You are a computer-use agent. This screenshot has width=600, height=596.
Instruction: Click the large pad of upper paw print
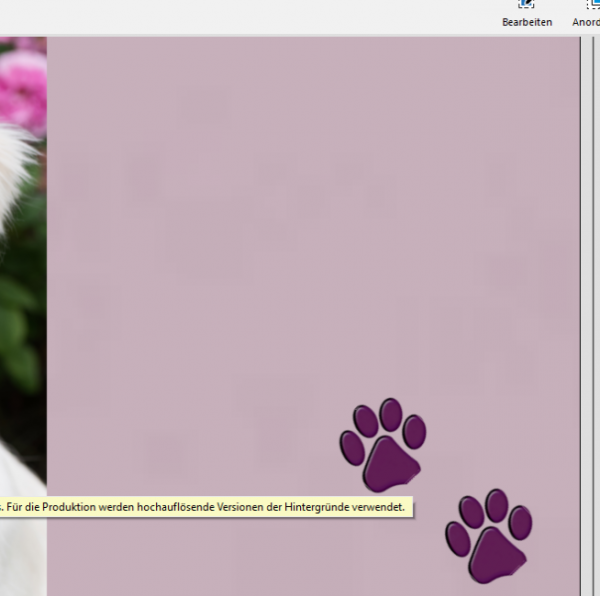tap(389, 463)
